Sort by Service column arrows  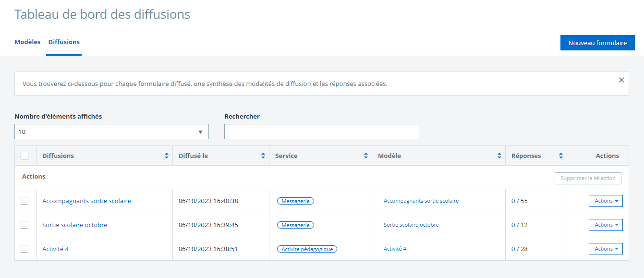click(366, 156)
